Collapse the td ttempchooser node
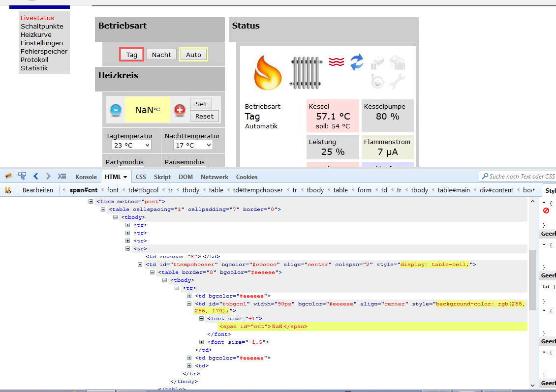 pyautogui.click(x=140, y=265)
